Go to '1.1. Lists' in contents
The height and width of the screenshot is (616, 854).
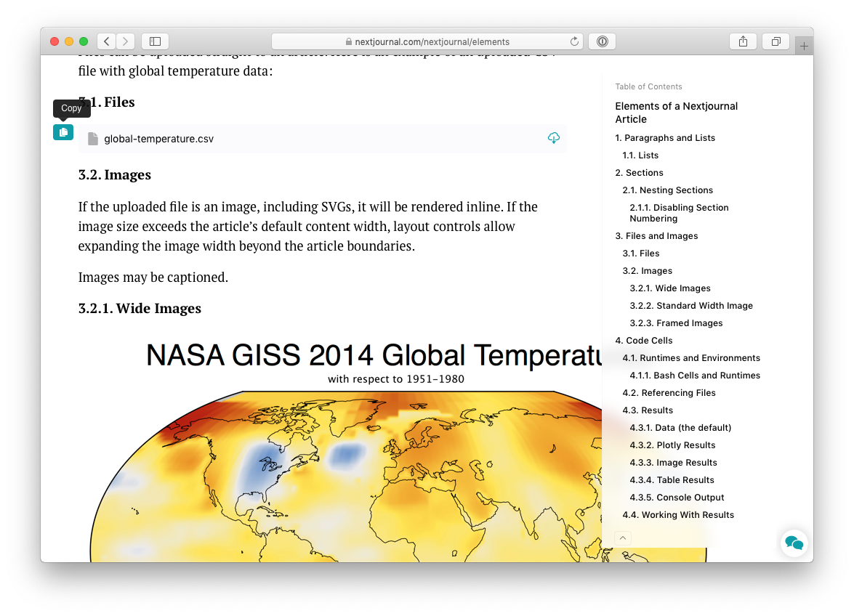pyautogui.click(x=640, y=155)
